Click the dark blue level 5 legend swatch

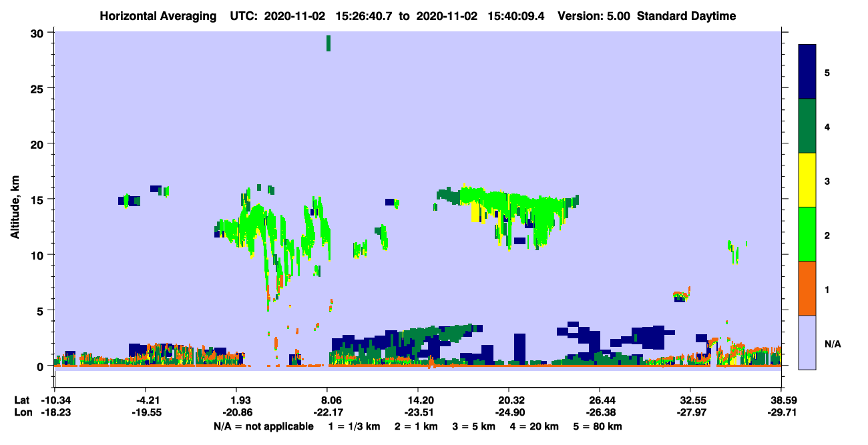807,72
